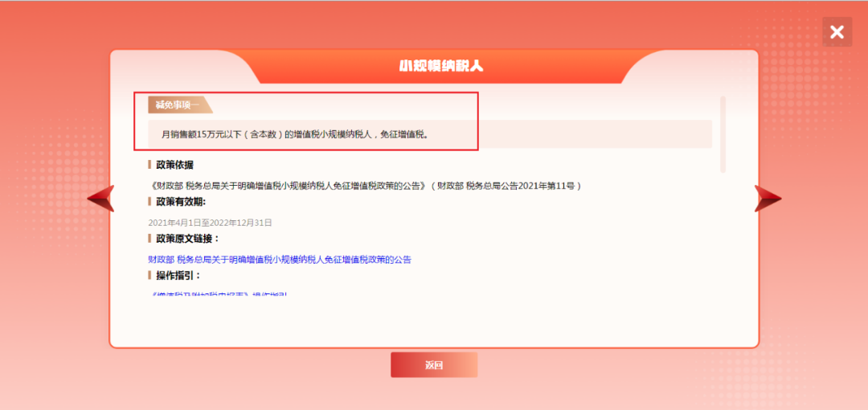Click the validity date 2021年4月1日至2022年12月31日
Image resolution: width=868 pixels, height=410 pixels.
click(210, 223)
